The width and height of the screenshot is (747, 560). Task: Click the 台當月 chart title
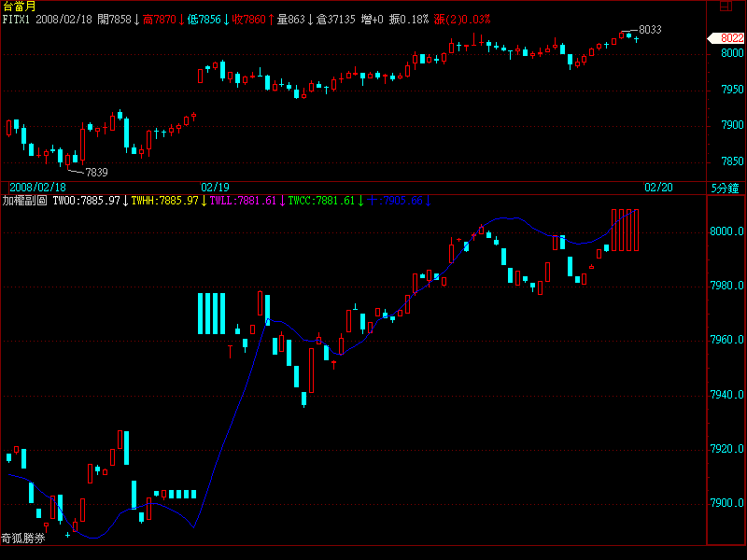[19, 7]
